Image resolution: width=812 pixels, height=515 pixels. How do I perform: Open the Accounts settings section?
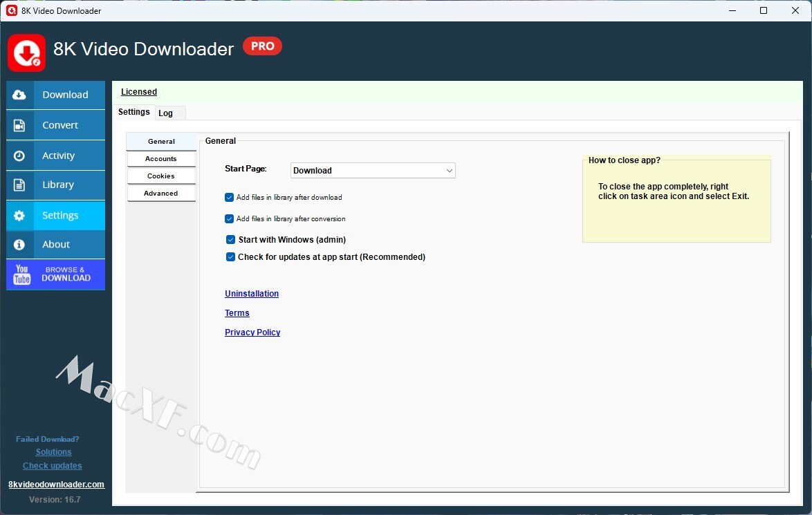161,159
